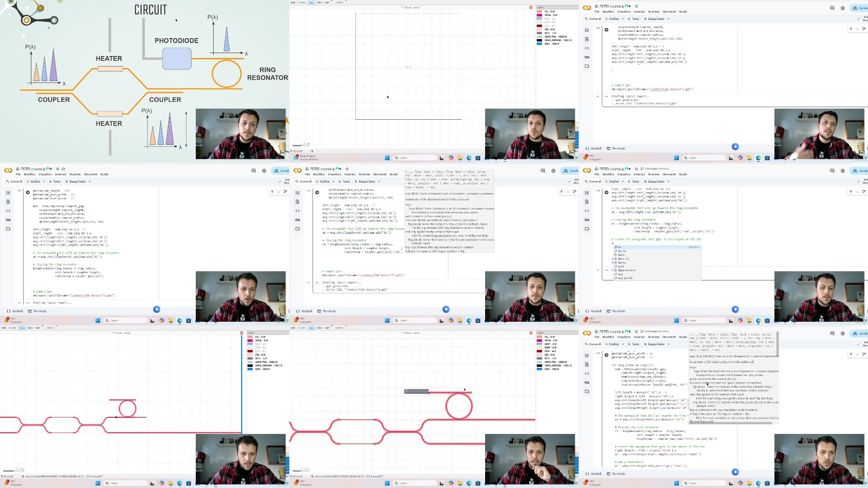Click Colab logo in the for copy_index notebook frame
The image size is (868, 488).
coord(587,333)
